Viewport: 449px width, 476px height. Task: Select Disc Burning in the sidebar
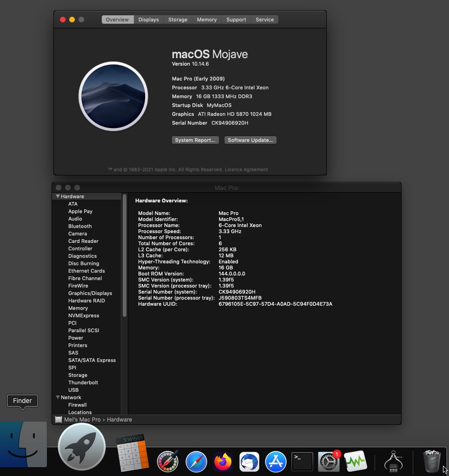point(84,263)
